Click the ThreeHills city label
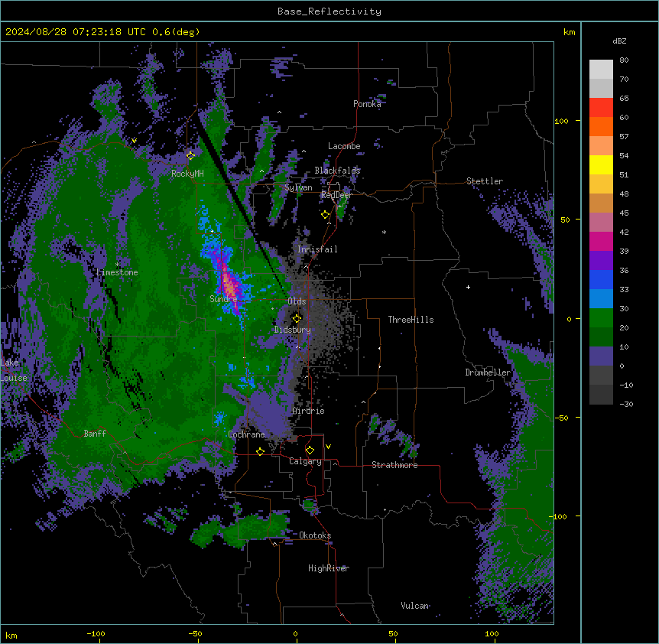 point(411,320)
